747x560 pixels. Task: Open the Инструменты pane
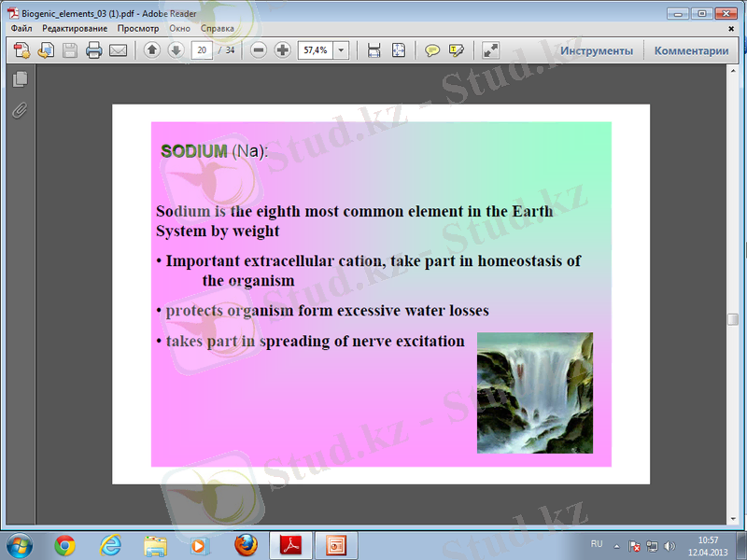[597, 50]
